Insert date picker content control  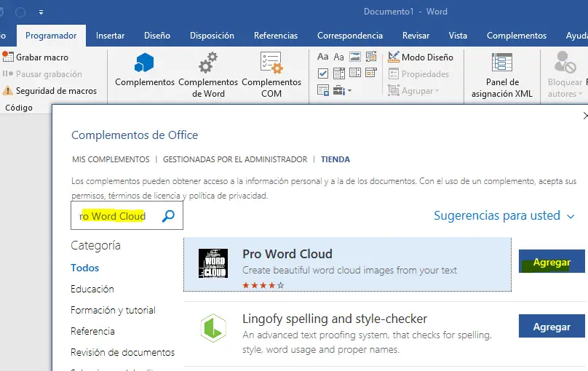point(371,73)
